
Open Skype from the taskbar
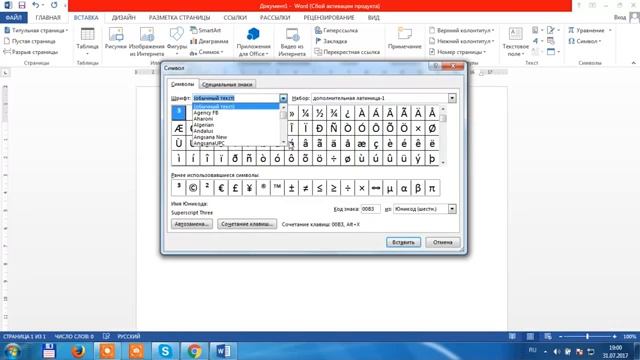(x=165, y=351)
